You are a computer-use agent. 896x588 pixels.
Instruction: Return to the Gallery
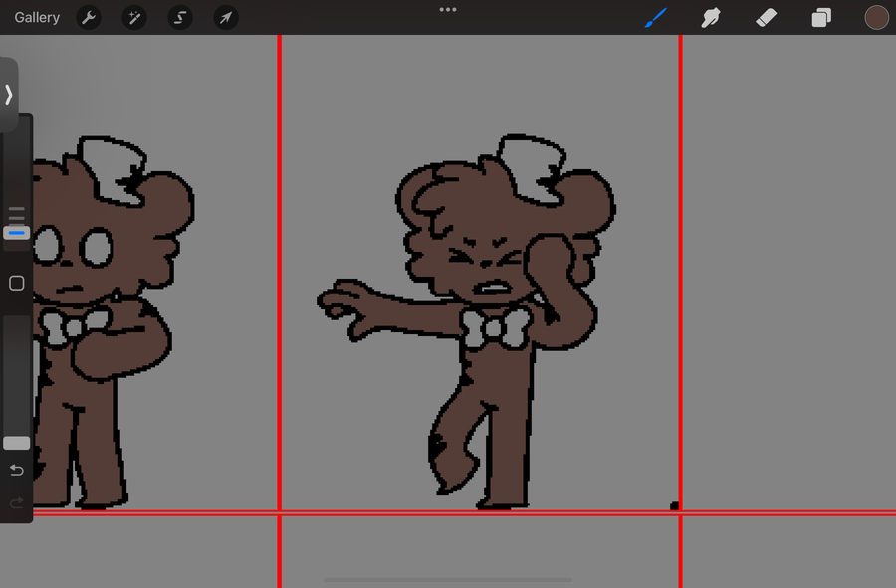coord(37,18)
